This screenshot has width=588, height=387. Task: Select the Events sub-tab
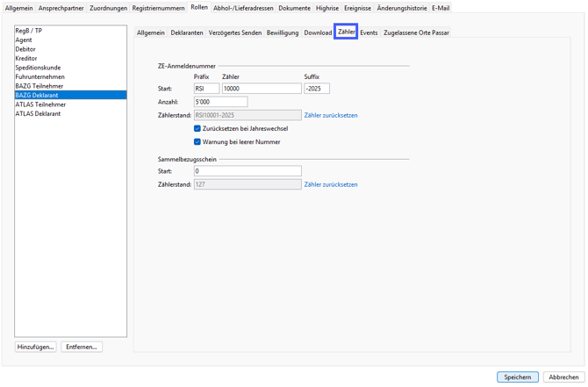369,32
